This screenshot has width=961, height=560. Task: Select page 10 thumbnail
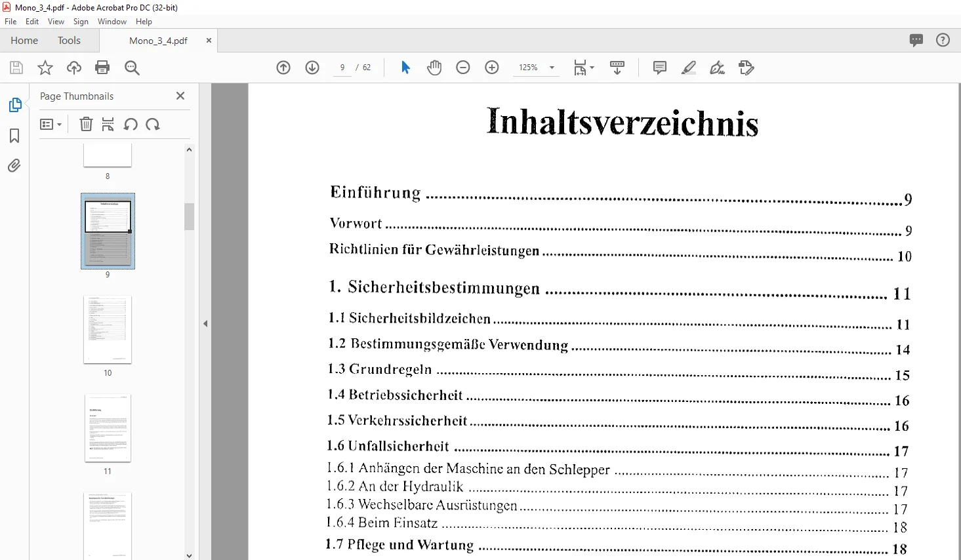coord(108,329)
